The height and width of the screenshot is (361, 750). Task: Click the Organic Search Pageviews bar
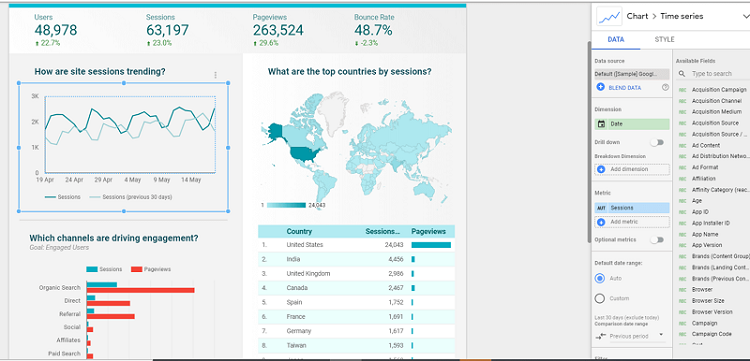tap(140, 290)
